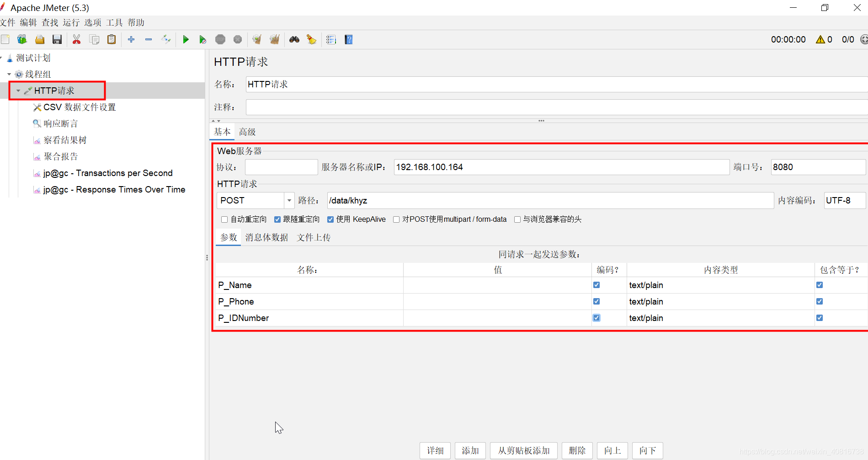The width and height of the screenshot is (868, 460).
Task: Paste from clipboard toolbar icon
Action: click(x=112, y=39)
